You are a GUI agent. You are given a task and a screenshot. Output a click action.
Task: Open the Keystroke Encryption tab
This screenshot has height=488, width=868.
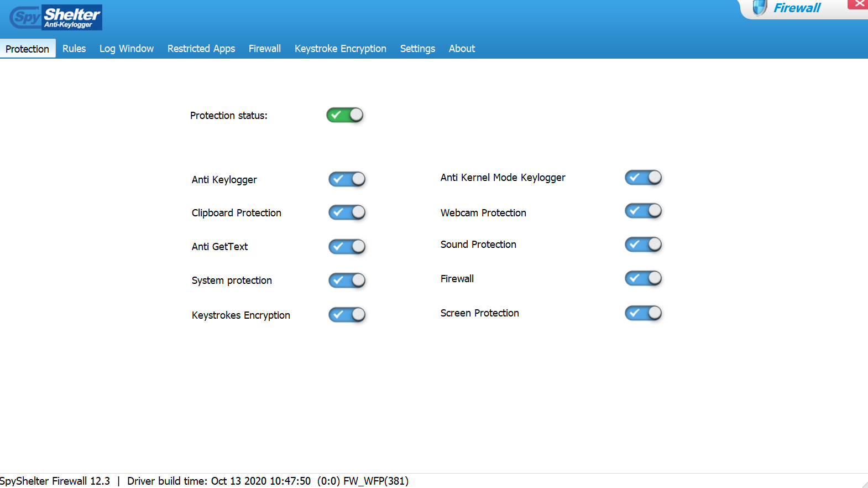tap(341, 49)
